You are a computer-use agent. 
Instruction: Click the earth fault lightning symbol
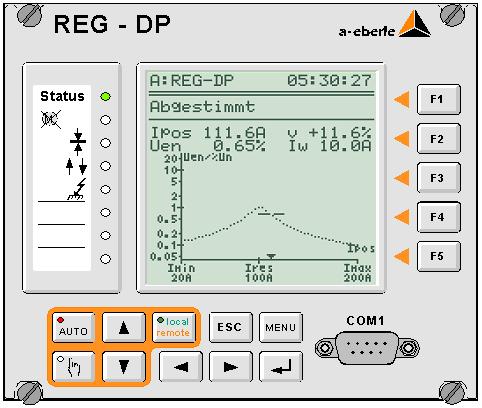point(77,189)
